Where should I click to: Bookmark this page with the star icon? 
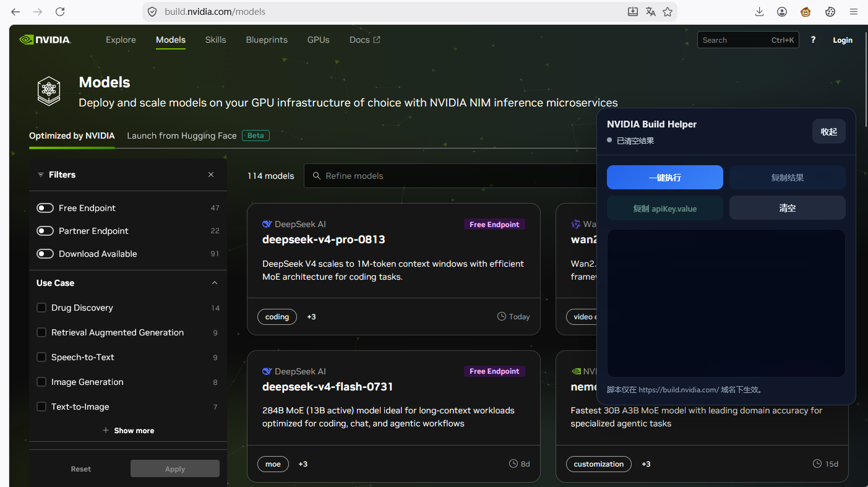[668, 12]
